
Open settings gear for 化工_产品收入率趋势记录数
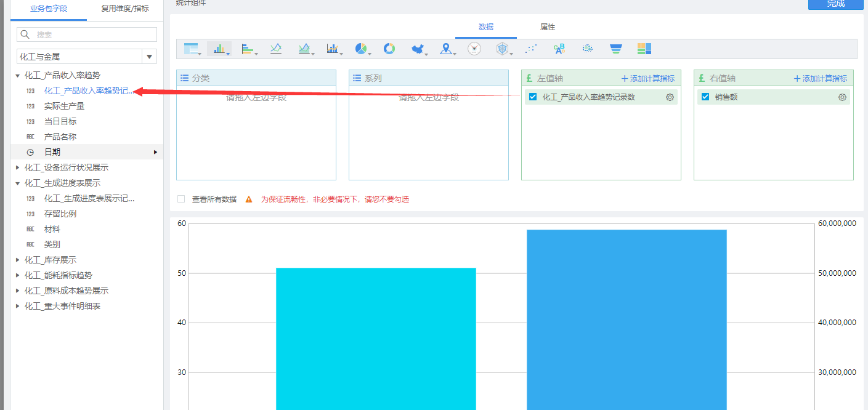click(x=670, y=97)
